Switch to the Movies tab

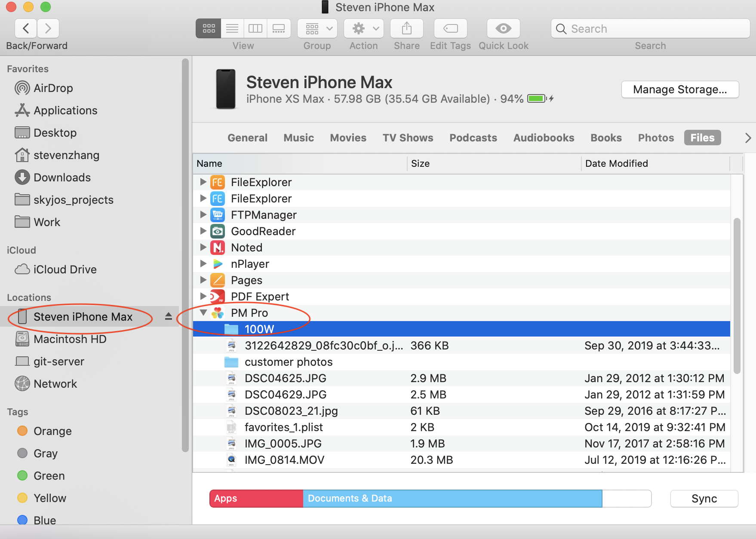pyautogui.click(x=348, y=138)
